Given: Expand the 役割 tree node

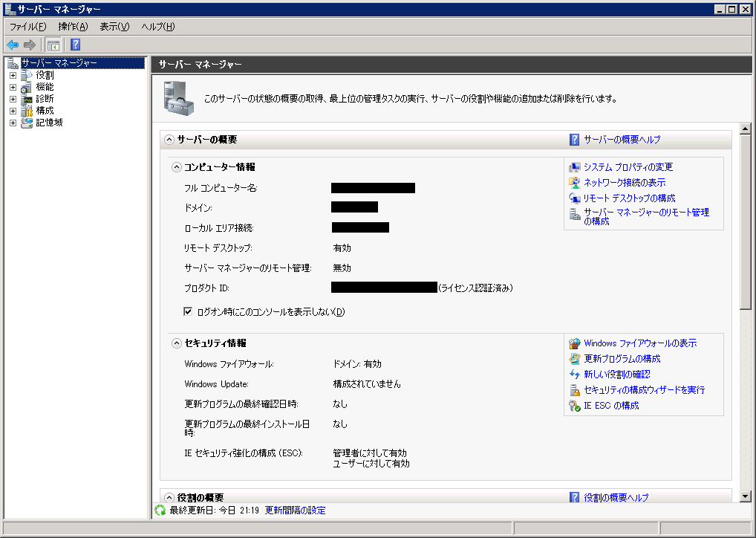Looking at the screenshot, I should pyautogui.click(x=13, y=75).
